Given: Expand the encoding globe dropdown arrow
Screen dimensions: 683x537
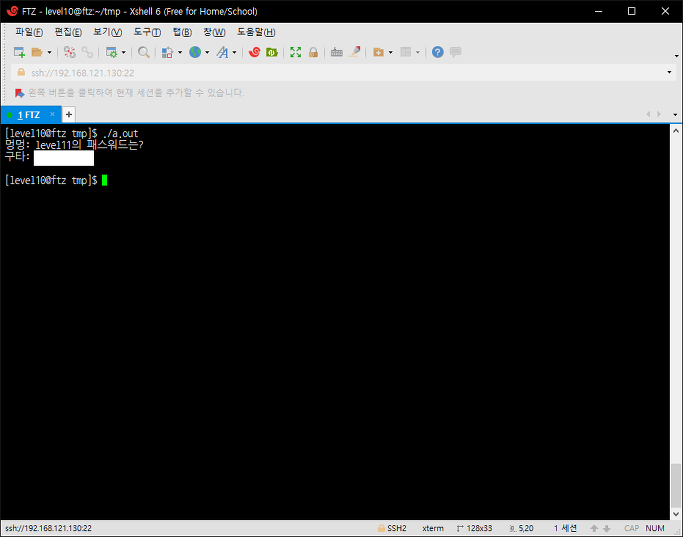Looking at the screenshot, I should tap(207, 53).
